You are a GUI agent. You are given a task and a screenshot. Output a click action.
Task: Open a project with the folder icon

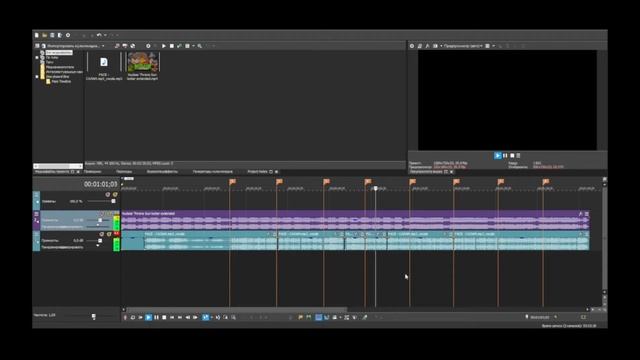pyautogui.click(x=44, y=36)
